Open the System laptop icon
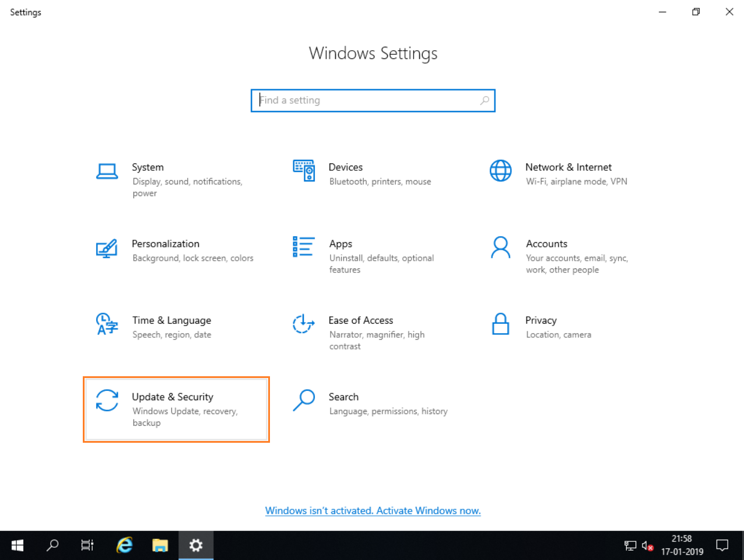 [x=107, y=171]
